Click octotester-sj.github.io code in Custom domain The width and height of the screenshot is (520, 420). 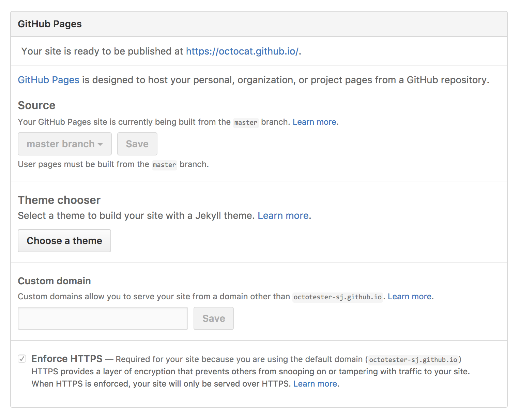338,297
